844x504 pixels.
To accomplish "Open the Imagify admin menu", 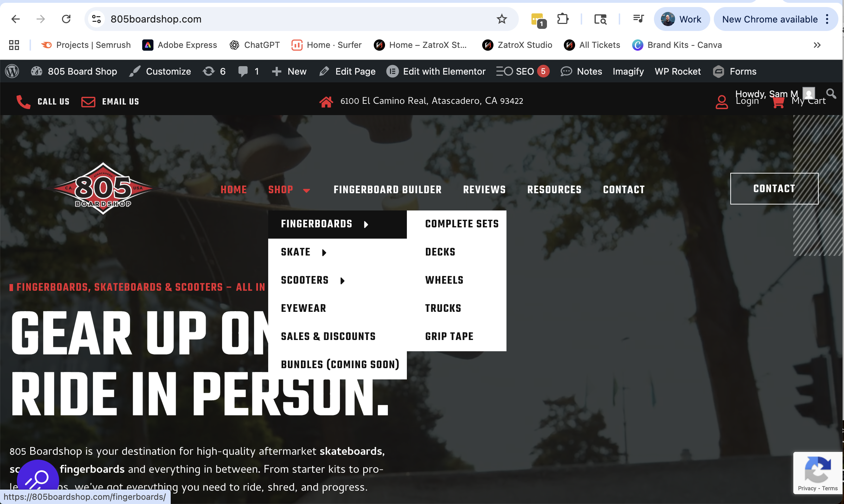I will coord(628,71).
